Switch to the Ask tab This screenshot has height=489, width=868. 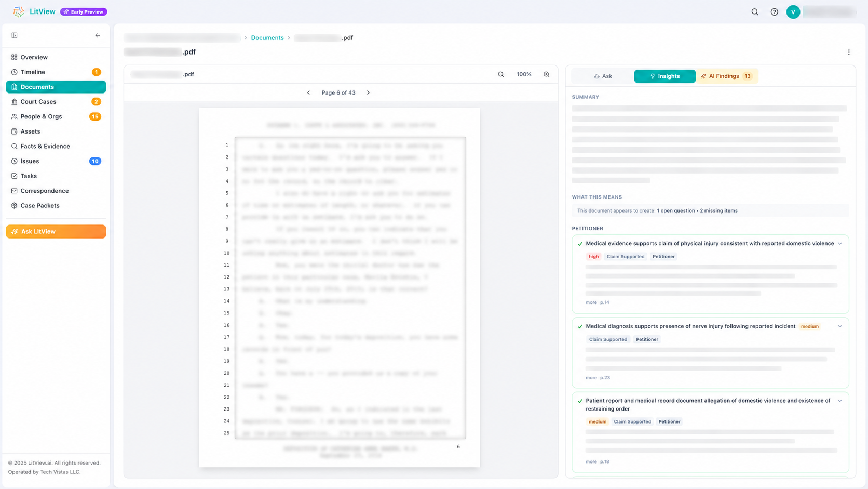(603, 76)
